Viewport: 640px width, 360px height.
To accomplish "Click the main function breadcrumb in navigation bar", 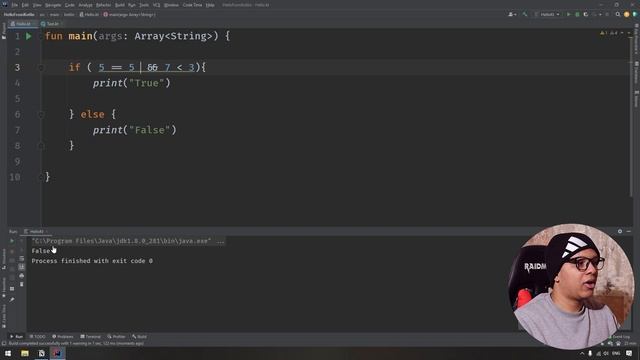I will tap(129, 14).
